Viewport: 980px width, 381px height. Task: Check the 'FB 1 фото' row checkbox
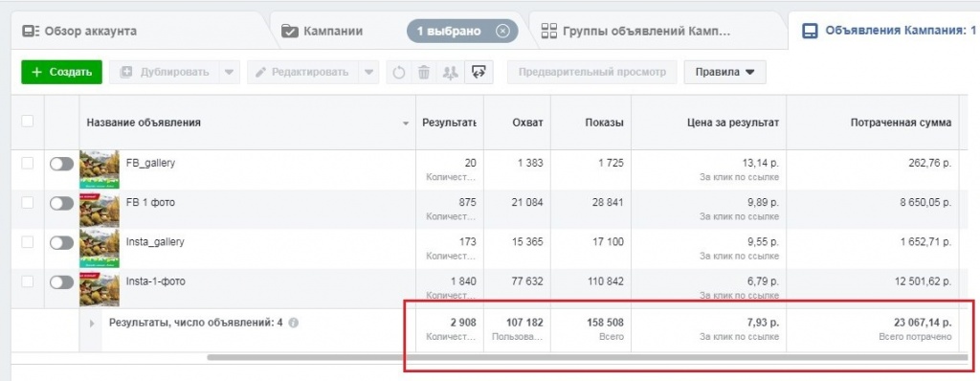28,203
